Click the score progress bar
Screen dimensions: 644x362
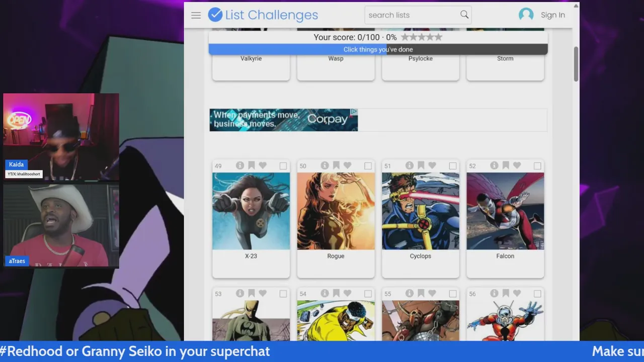[378, 49]
